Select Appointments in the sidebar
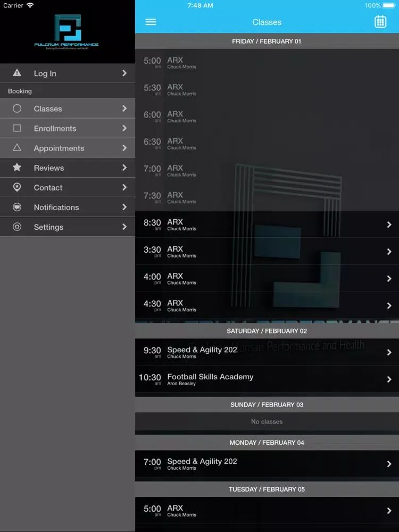The image size is (399, 532). point(68,148)
